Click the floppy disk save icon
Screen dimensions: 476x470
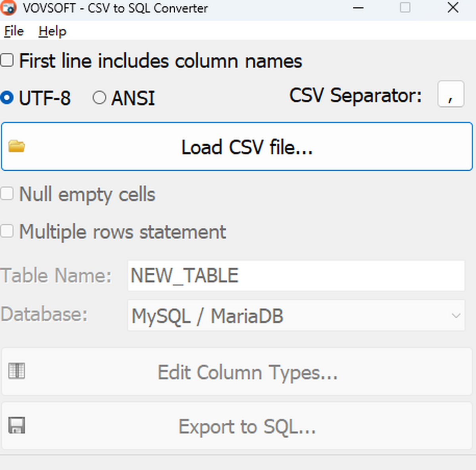tap(17, 425)
